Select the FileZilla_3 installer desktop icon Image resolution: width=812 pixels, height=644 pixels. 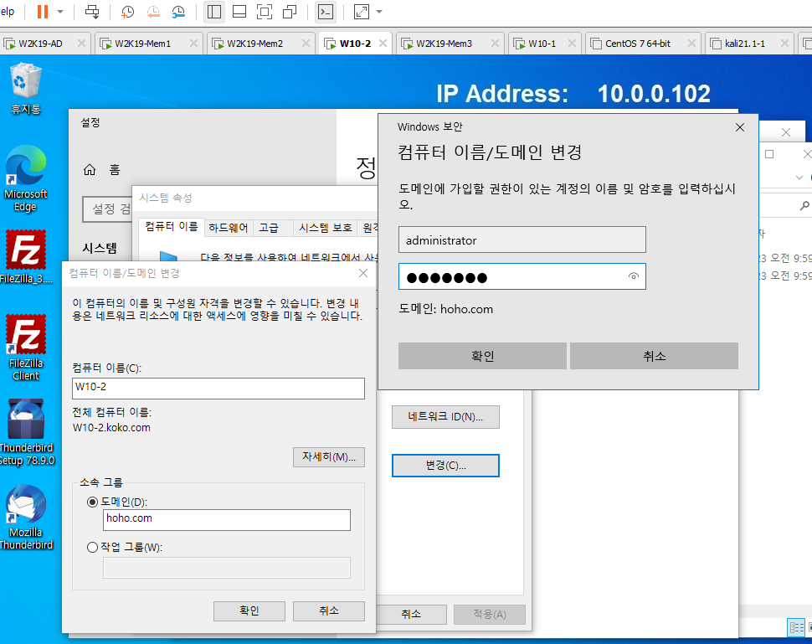(25, 257)
